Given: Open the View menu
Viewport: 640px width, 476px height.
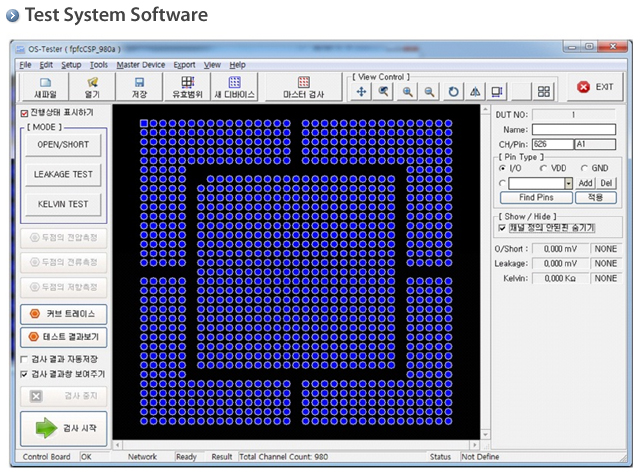Looking at the screenshot, I should [x=212, y=65].
